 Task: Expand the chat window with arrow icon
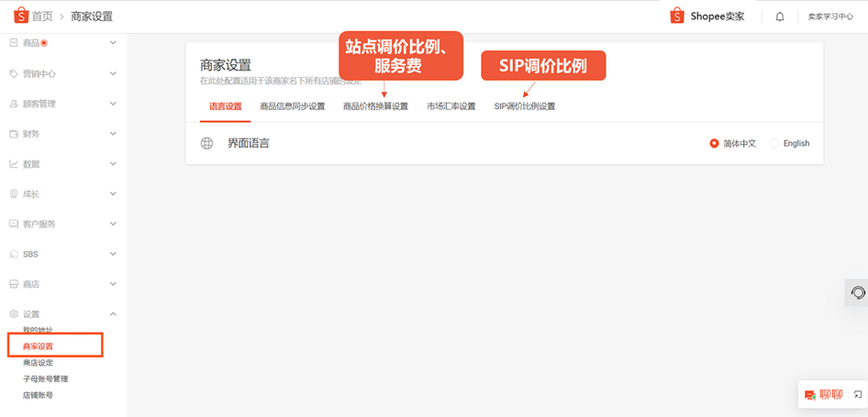tap(857, 394)
